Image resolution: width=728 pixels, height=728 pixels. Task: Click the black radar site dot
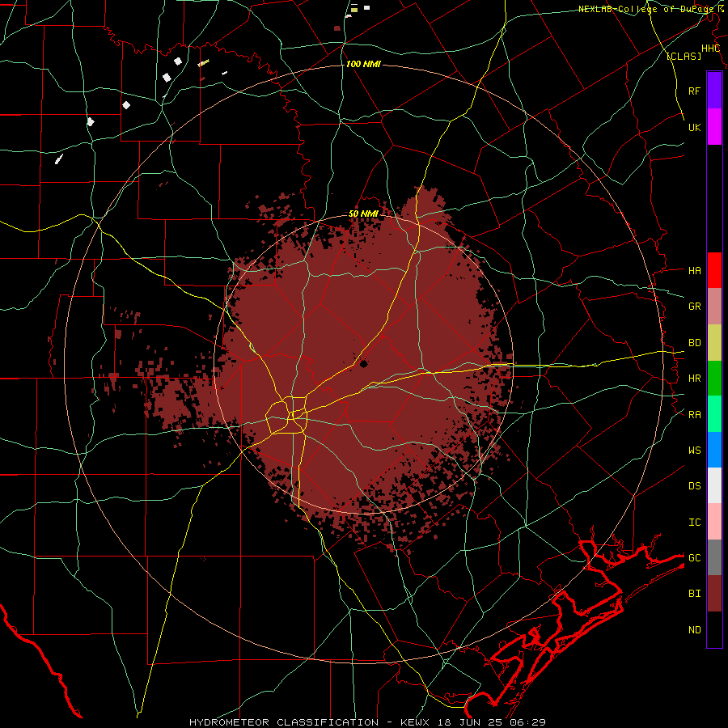click(363, 364)
